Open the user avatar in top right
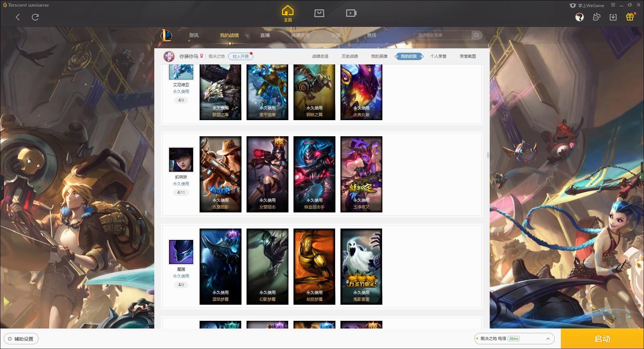 [580, 17]
